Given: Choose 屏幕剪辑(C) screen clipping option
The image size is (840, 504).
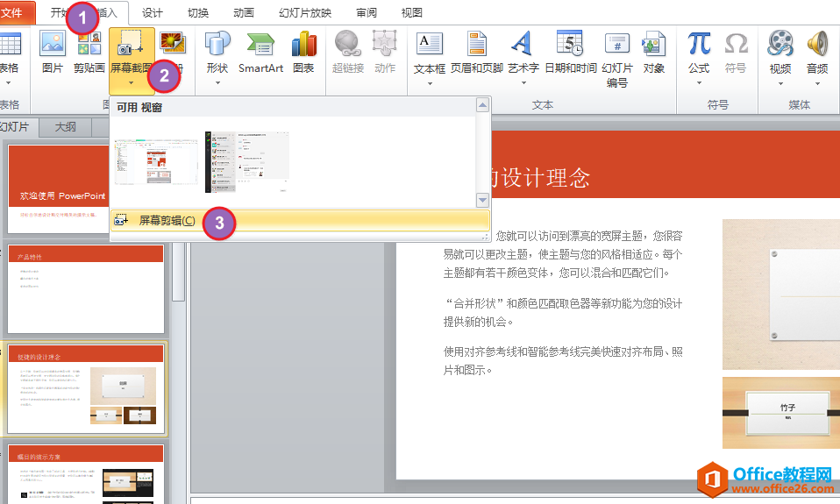Looking at the screenshot, I should pyautogui.click(x=300, y=221).
